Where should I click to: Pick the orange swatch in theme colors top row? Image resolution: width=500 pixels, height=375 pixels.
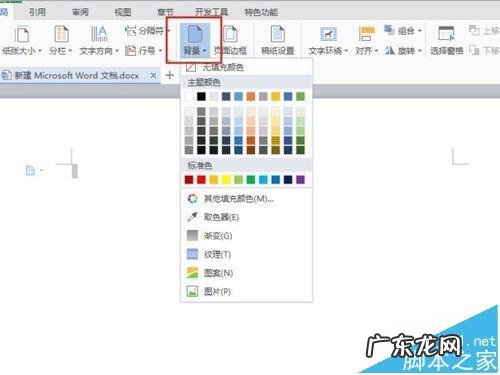click(x=251, y=96)
